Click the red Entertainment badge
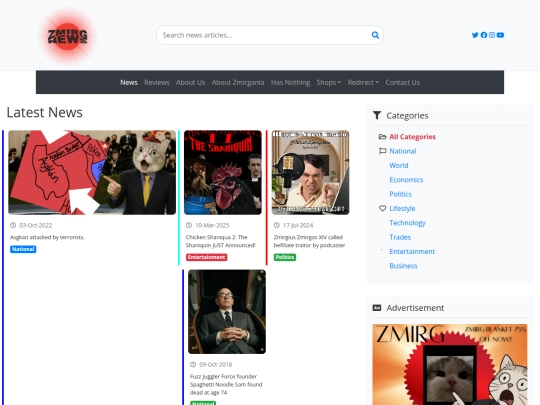 point(207,257)
